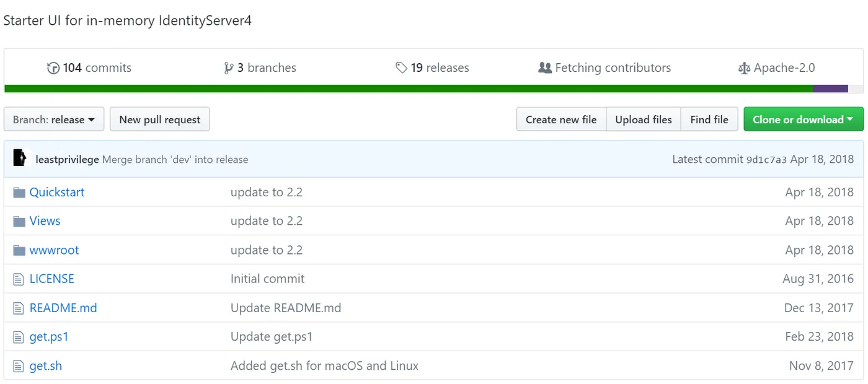Open the README.md file link
This screenshot has height=384, width=868.
coord(63,308)
